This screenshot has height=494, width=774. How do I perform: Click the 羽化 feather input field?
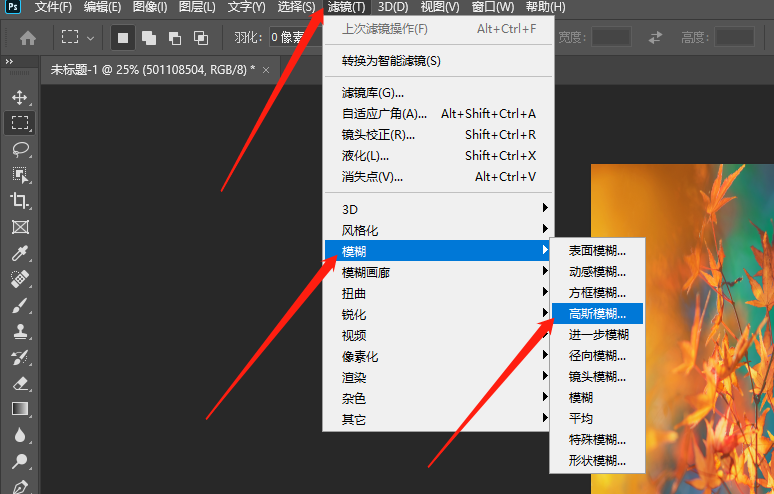[295, 38]
